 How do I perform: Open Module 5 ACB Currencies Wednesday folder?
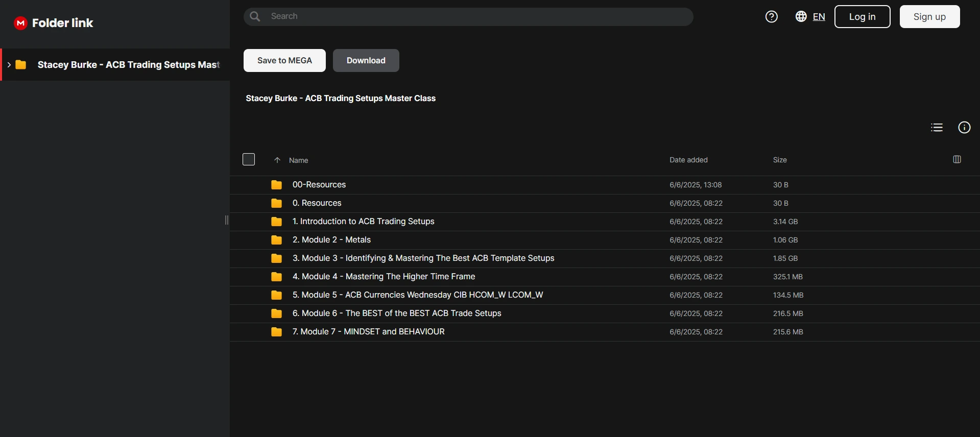418,295
